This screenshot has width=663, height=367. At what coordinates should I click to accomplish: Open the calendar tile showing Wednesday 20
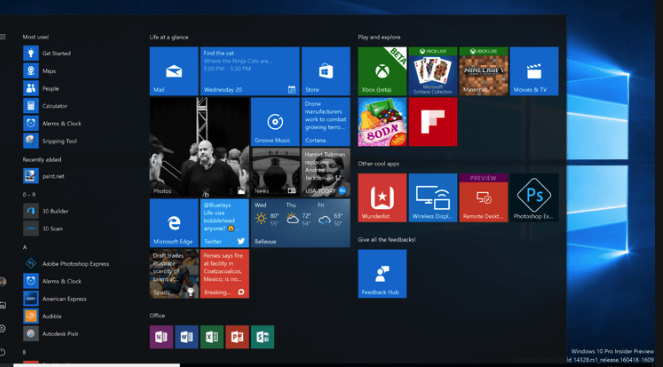pyautogui.click(x=250, y=71)
